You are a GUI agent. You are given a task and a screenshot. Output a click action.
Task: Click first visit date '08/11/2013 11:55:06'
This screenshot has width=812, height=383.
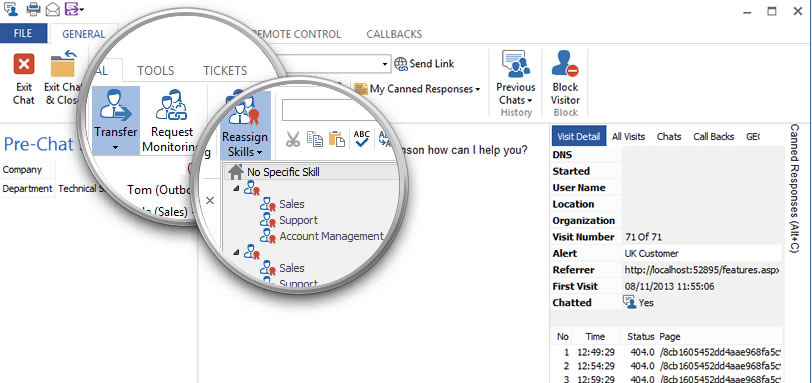[x=670, y=286]
